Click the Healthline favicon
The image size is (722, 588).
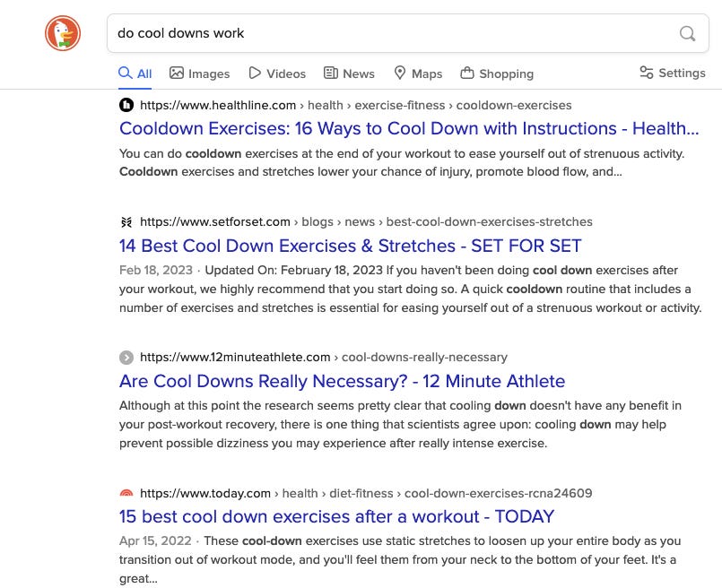click(x=126, y=106)
